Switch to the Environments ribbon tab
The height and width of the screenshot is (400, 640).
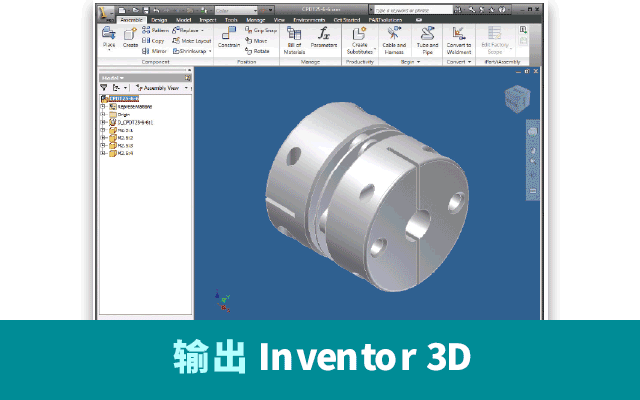click(x=309, y=20)
